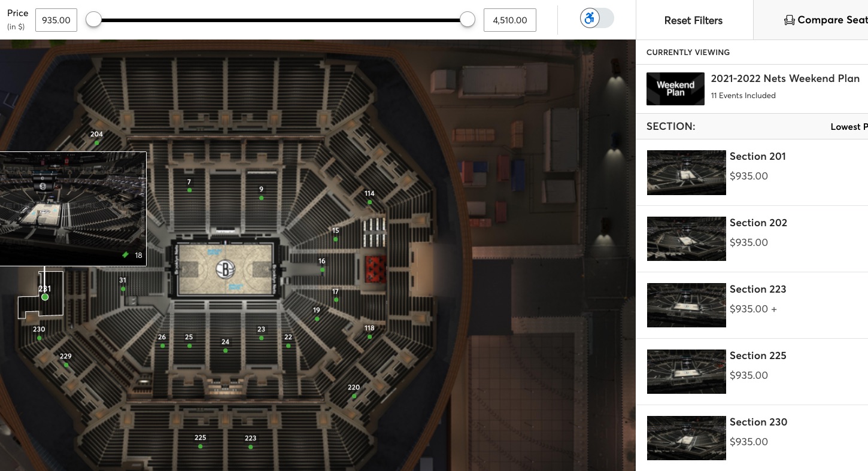Viewport: 868px width, 471px height.
Task: Select section 230 marker on map
Action: coord(40,338)
